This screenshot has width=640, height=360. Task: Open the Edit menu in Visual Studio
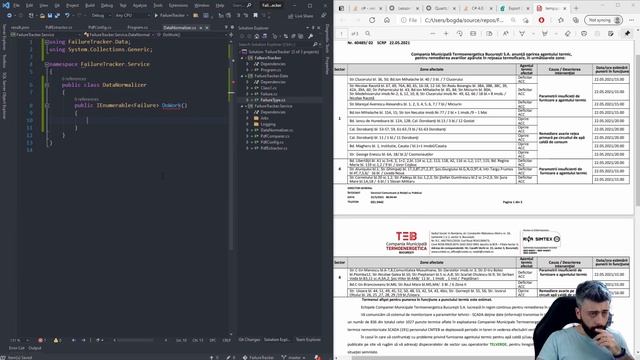29,5
